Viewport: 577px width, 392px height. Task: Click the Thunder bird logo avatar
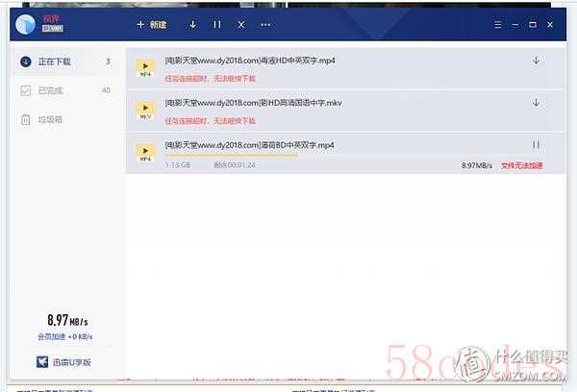26,23
